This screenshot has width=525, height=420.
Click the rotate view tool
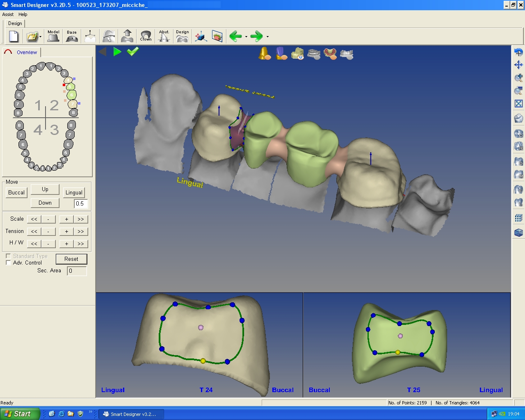pyautogui.click(x=518, y=52)
